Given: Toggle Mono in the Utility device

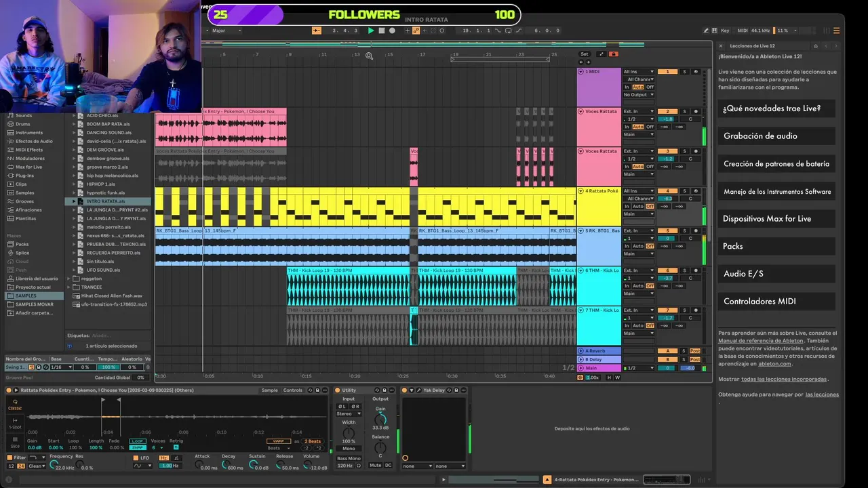Looking at the screenshot, I should point(349,448).
